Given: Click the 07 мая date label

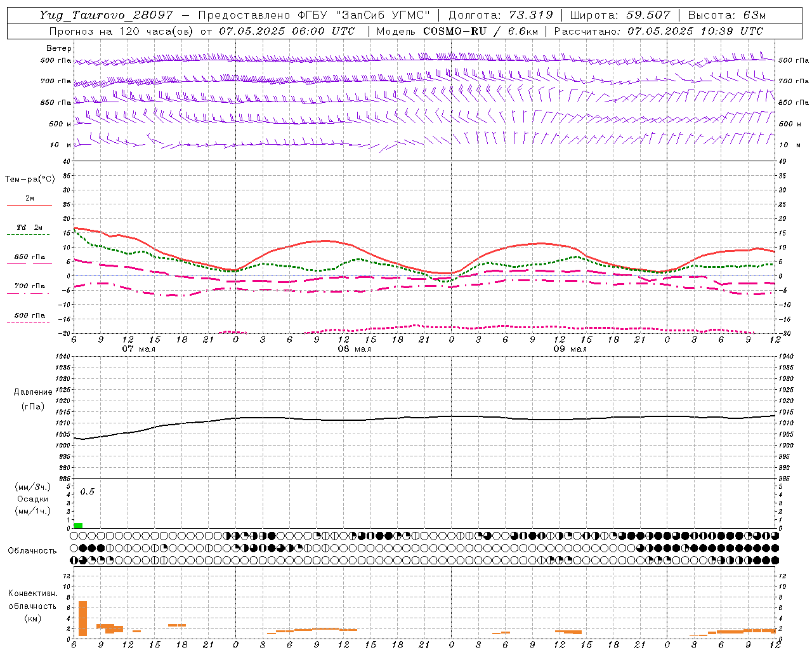Looking at the screenshot, I should [139, 349].
